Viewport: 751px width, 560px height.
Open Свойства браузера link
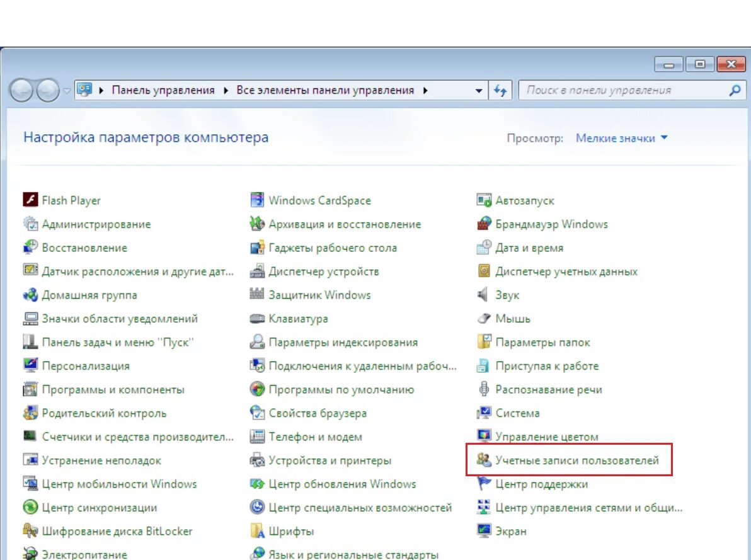(318, 413)
